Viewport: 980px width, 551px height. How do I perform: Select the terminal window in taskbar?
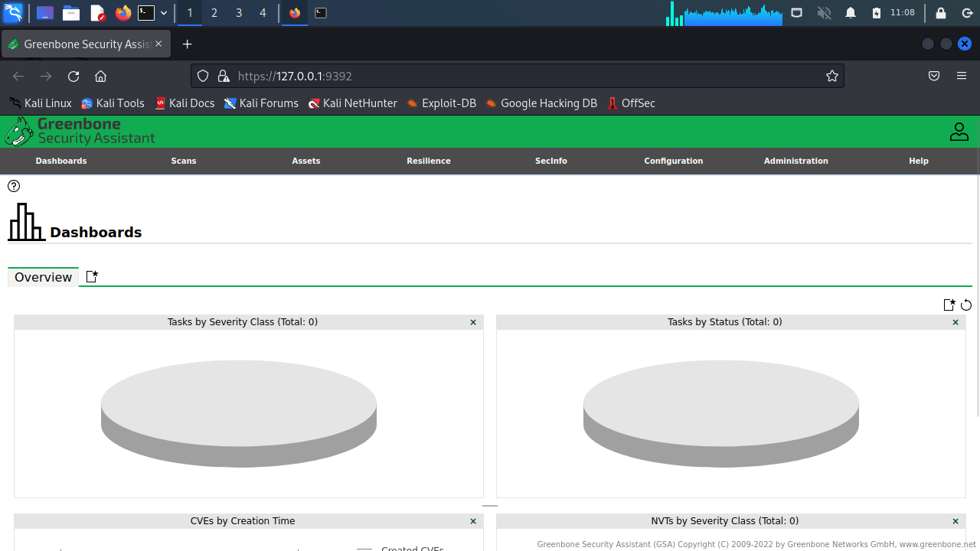[x=321, y=13]
